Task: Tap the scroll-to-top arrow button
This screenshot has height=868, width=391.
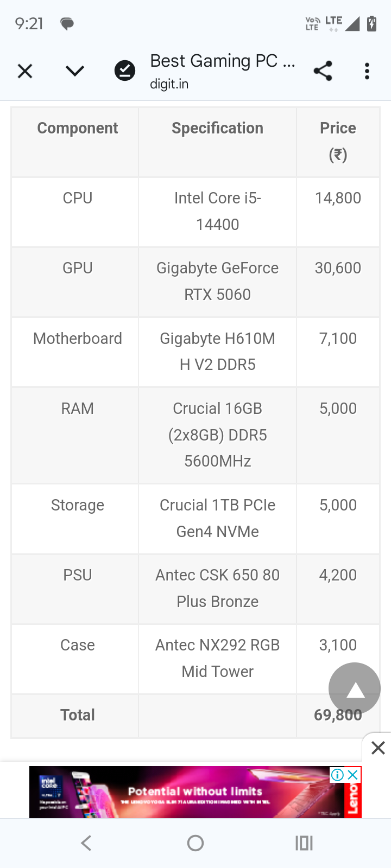Action: point(355,688)
